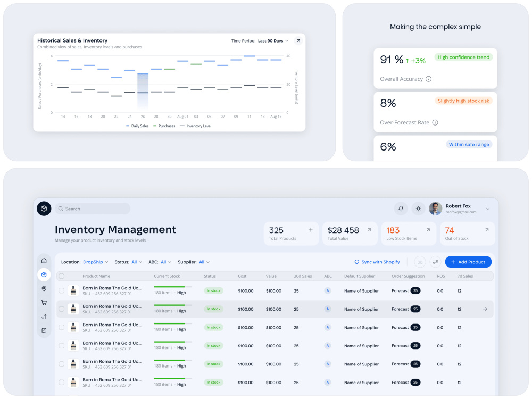Click Robert Fox's profile avatar
This screenshot has height=399, width=532.
[435, 209]
